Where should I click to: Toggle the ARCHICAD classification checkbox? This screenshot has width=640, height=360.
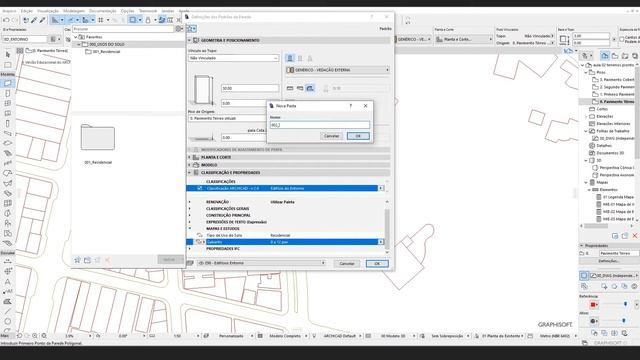200,188
